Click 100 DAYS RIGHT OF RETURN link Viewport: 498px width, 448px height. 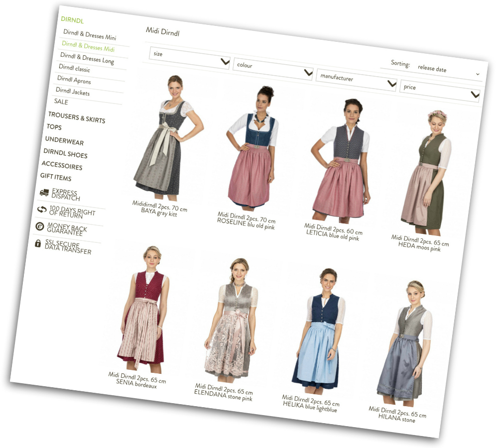(72, 212)
